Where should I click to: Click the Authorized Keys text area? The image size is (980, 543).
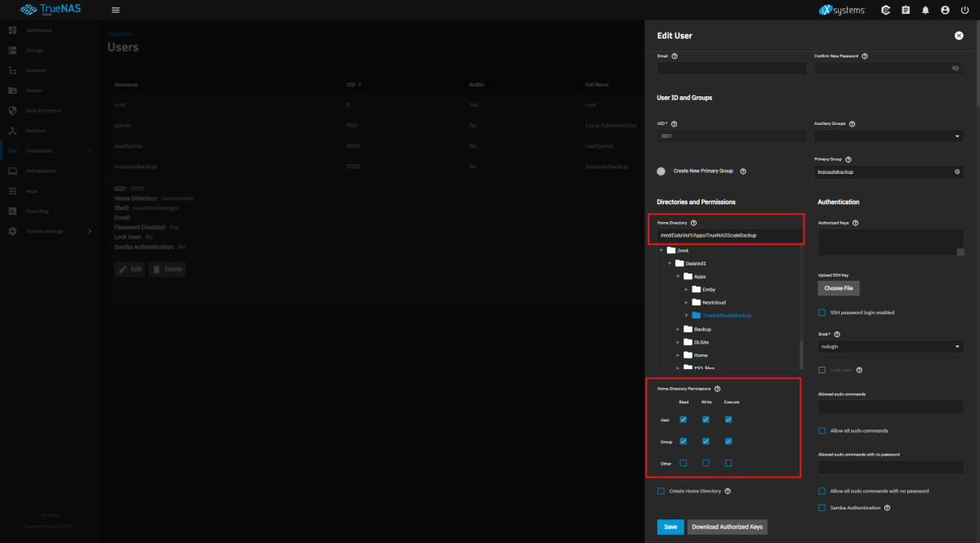(x=890, y=242)
